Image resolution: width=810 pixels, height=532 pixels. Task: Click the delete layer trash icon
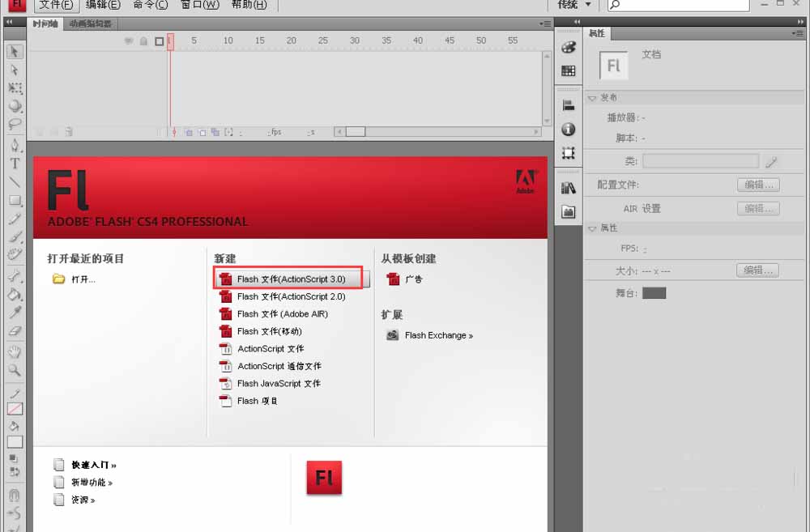point(69,132)
